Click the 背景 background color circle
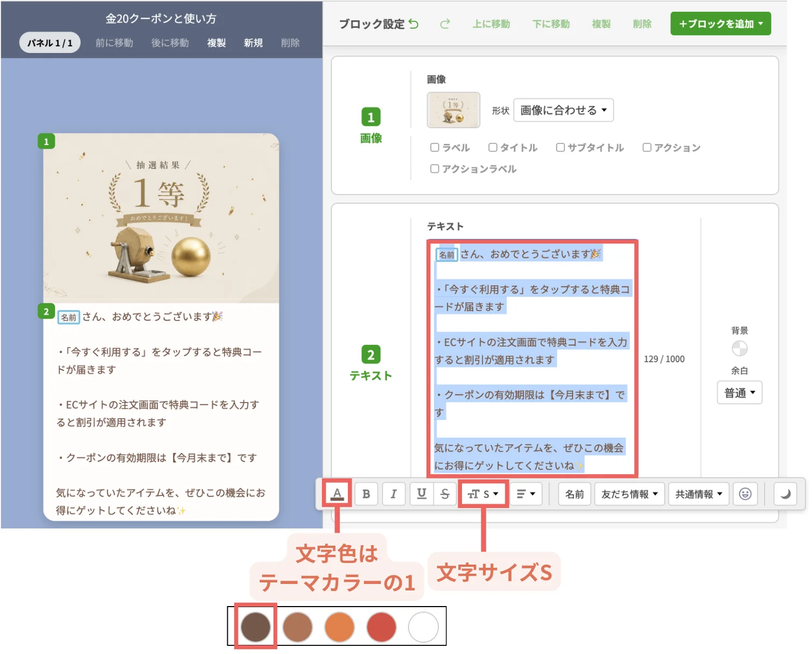Image resolution: width=812 pixels, height=654 pixels. pyautogui.click(x=739, y=349)
